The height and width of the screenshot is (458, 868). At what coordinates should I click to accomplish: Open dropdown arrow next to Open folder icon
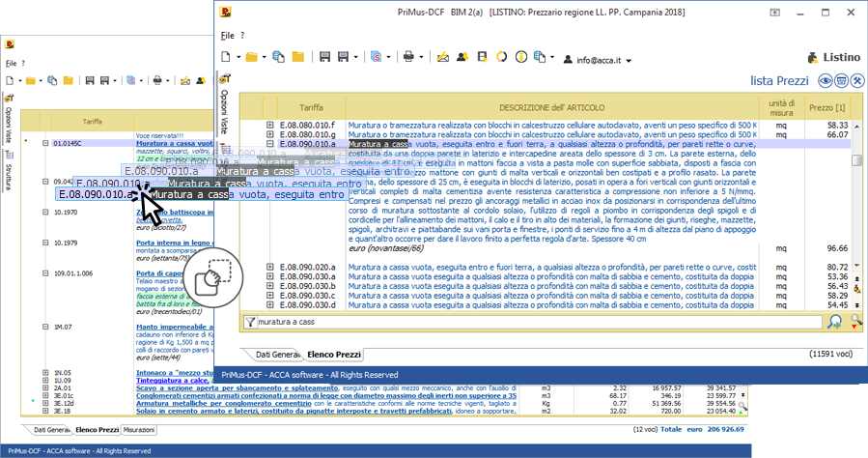pos(264,58)
